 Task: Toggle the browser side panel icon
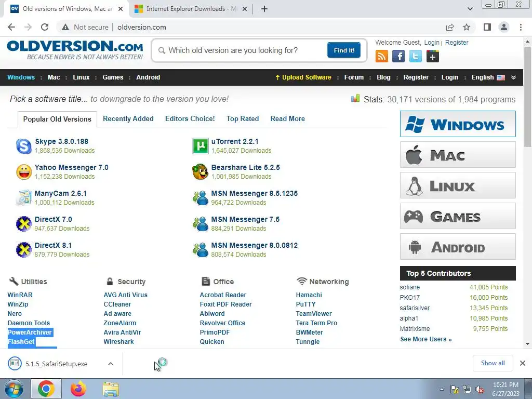tap(487, 27)
